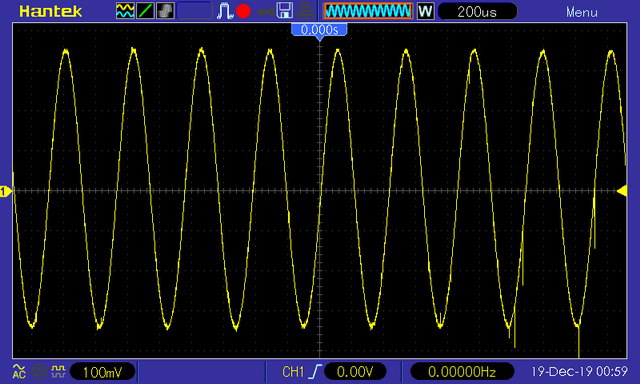Click the pulse trigger status icon
Viewport: 640px width, 384px height.
tap(224, 11)
